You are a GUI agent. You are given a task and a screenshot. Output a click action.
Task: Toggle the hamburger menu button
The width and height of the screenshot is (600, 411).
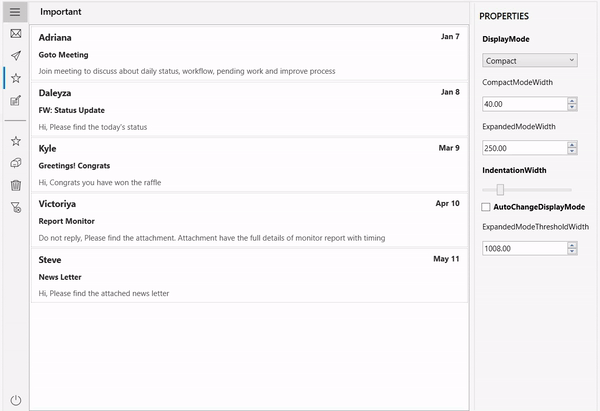click(x=15, y=12)
